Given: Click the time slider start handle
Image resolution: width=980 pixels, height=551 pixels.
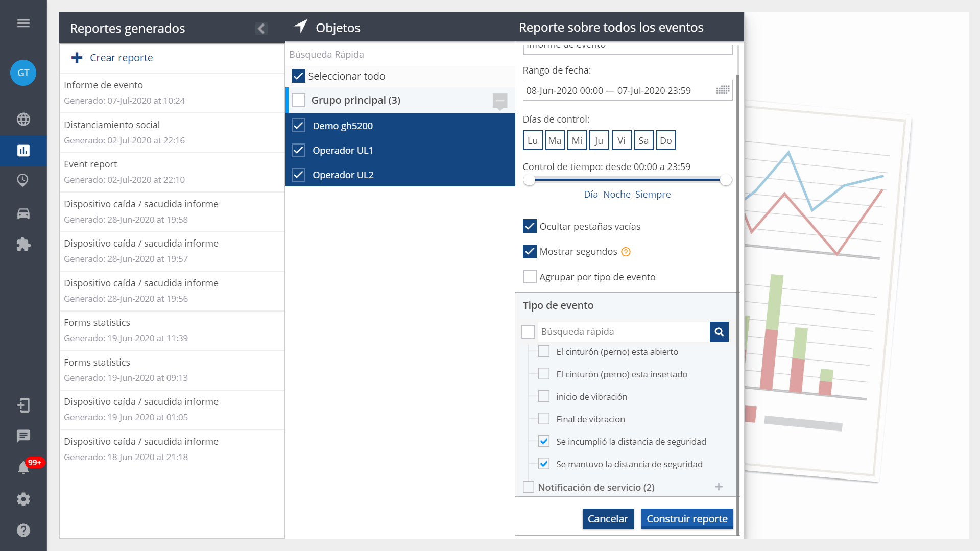Looking at the screenshot, I should 529,180.
